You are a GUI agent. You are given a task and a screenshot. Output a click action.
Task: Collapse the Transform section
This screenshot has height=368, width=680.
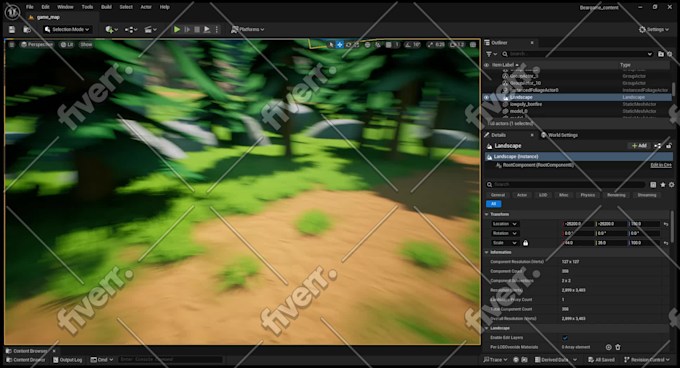pyautogui.click(x=487, y=215)
